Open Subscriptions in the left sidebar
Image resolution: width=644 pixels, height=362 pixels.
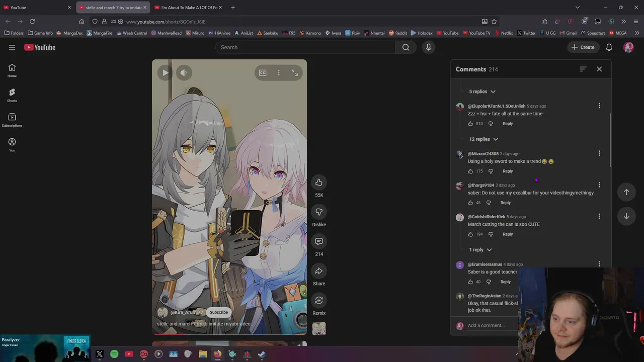point(12,120)
